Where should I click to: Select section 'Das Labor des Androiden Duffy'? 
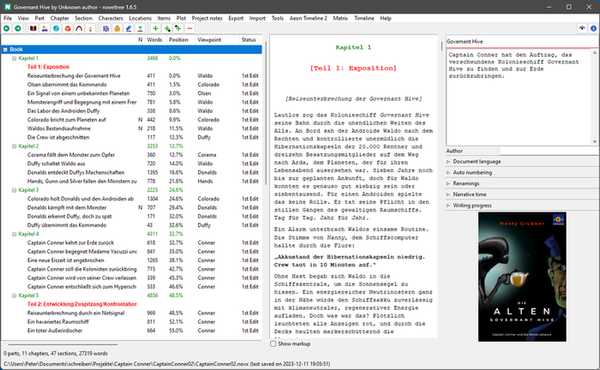pyautogui.click(x=64, y=111)
